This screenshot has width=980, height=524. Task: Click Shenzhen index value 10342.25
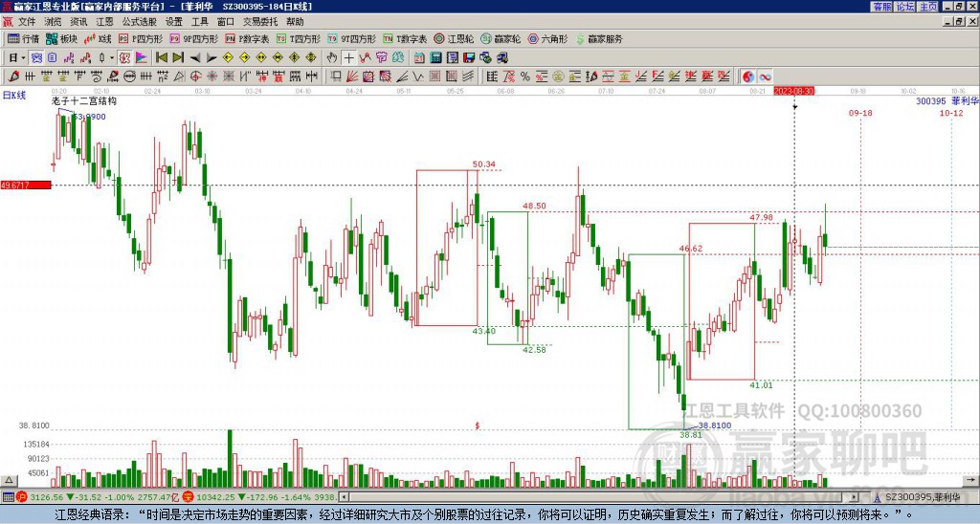pyautogui.click(x=213, y=497)
